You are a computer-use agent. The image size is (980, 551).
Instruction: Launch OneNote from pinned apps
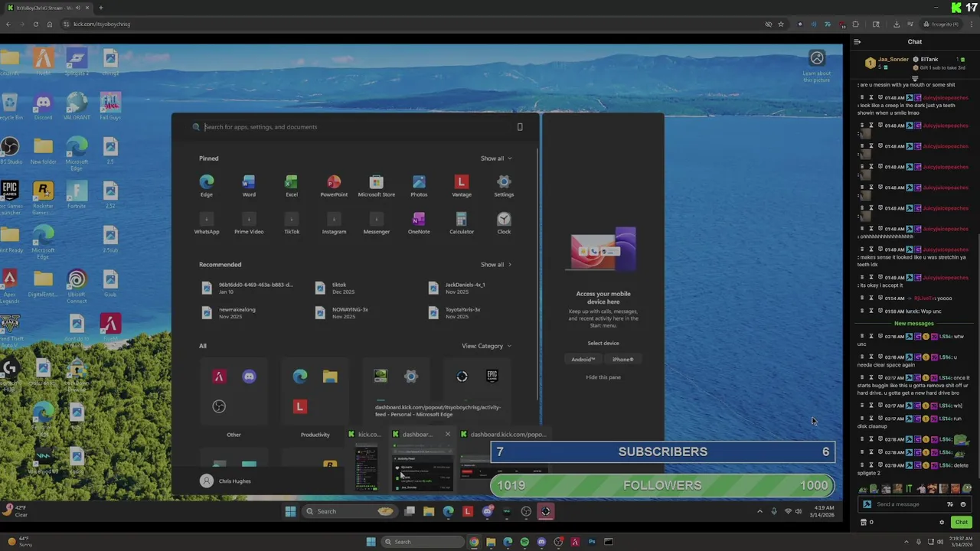tap(419, 223)
